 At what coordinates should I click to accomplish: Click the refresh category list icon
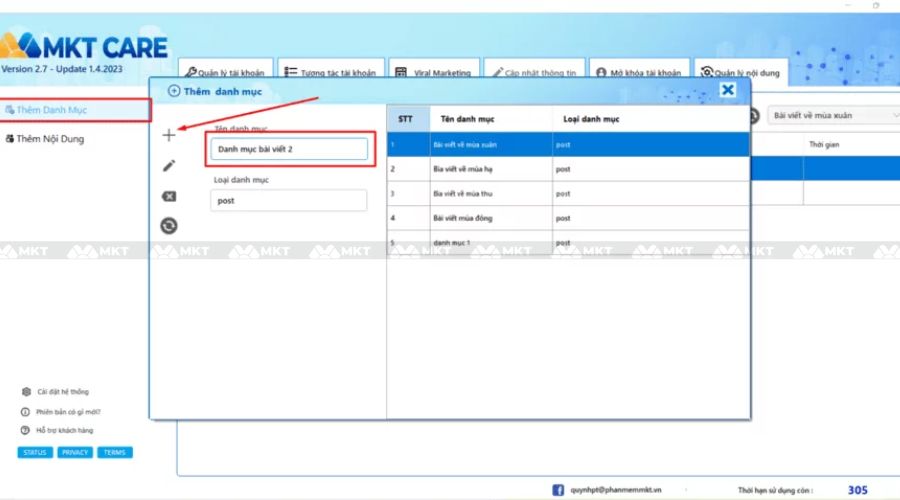(169, 226)
